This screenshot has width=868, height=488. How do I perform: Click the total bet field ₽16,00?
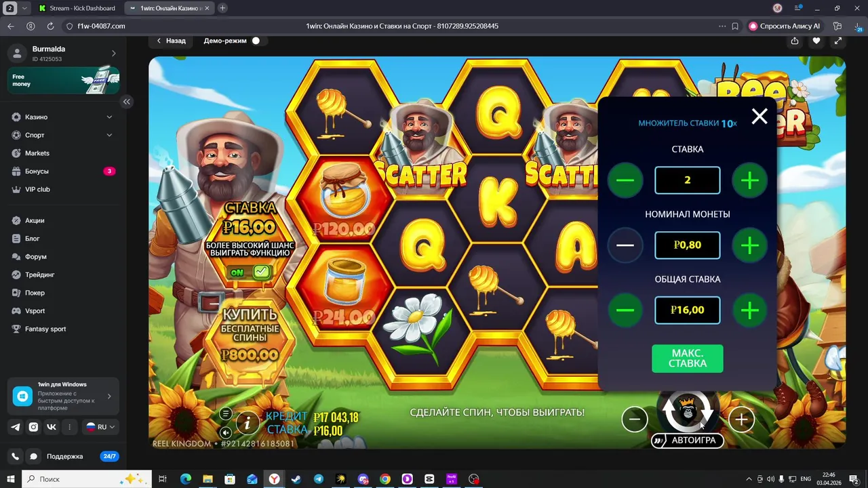pyautogui.click(x=688, y=310)
